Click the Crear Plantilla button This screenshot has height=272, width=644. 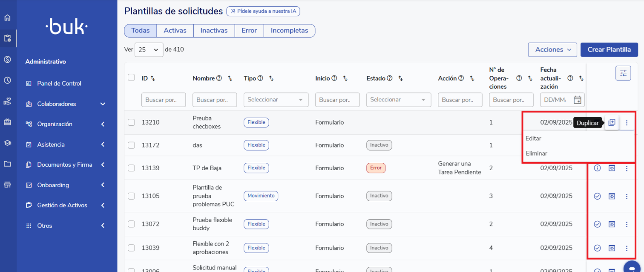point(609,50)
